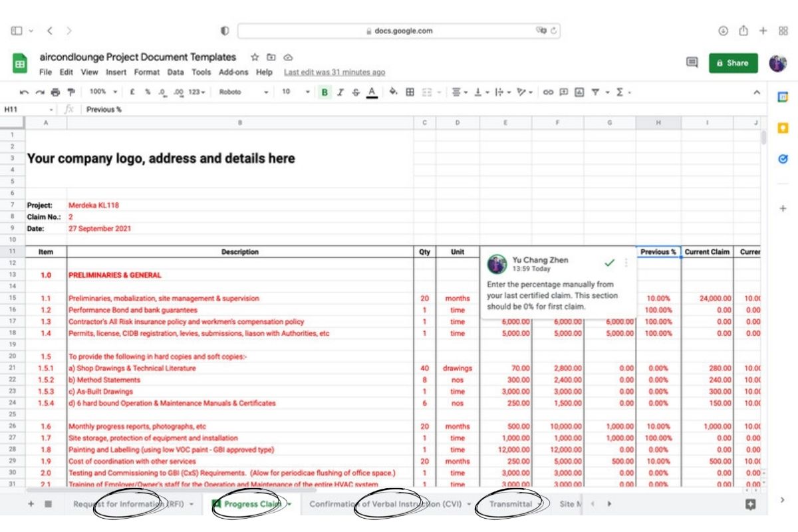Open comment history icon beside Share
This screenshot has height=532, width=798.
tap(692, 63)
